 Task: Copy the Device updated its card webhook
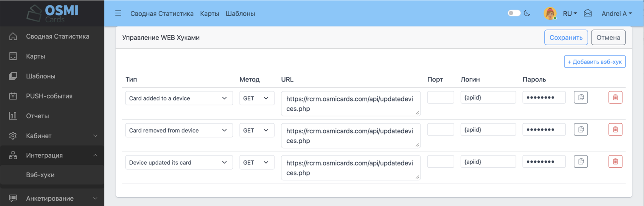(x=581, y=162)
